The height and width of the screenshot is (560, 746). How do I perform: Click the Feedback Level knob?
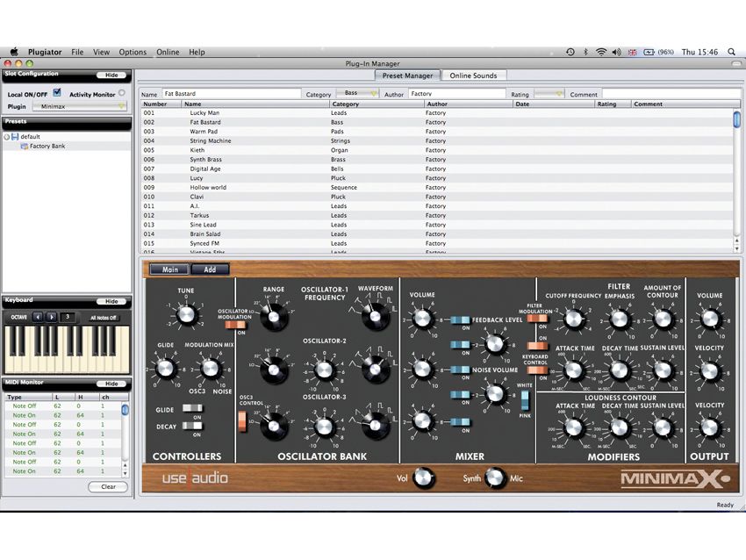click(494, 344)
